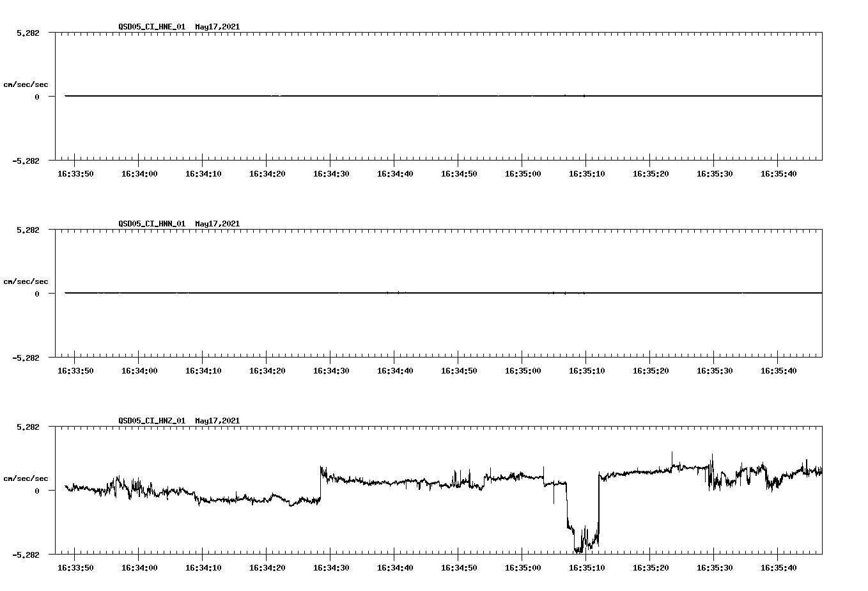Click the May17,2021 date on the top plot
This screenshot has height=591, width=868.
[217, 27]
